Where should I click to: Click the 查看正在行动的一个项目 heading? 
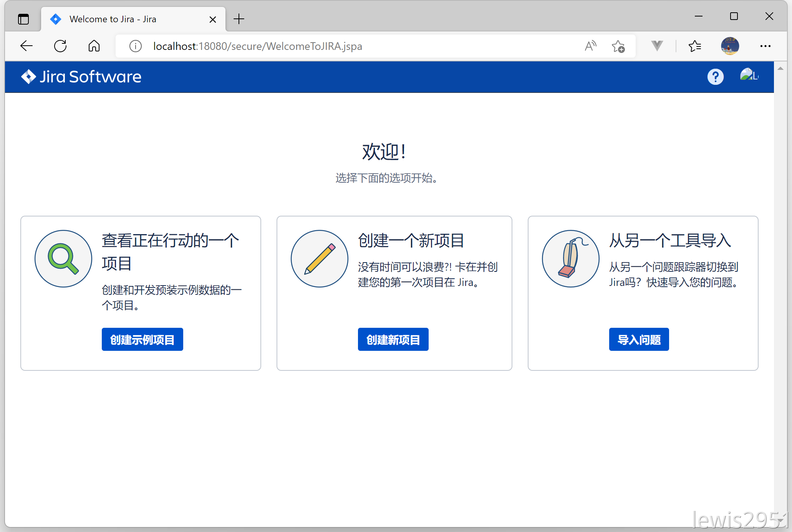[x=171, y=252]
